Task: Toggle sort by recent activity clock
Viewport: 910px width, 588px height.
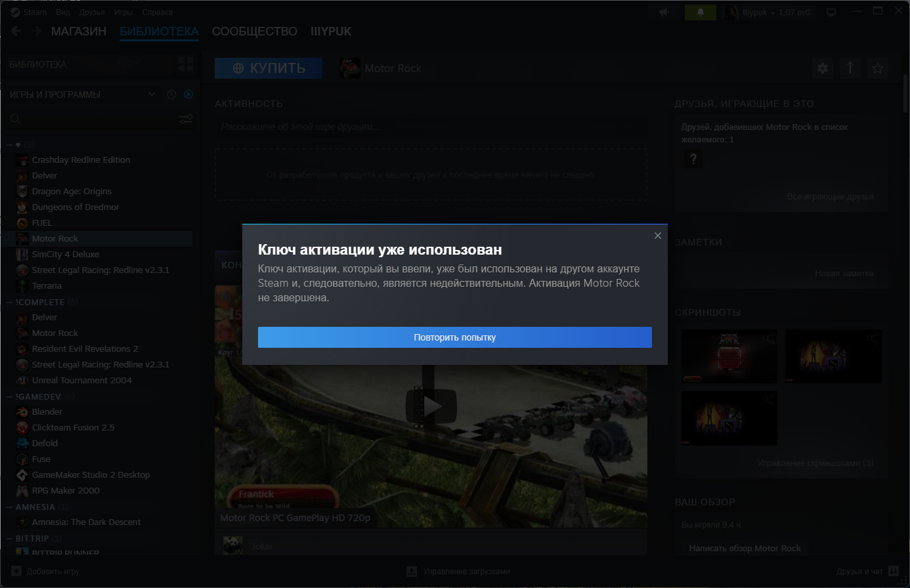Action: tap(171, 94)
